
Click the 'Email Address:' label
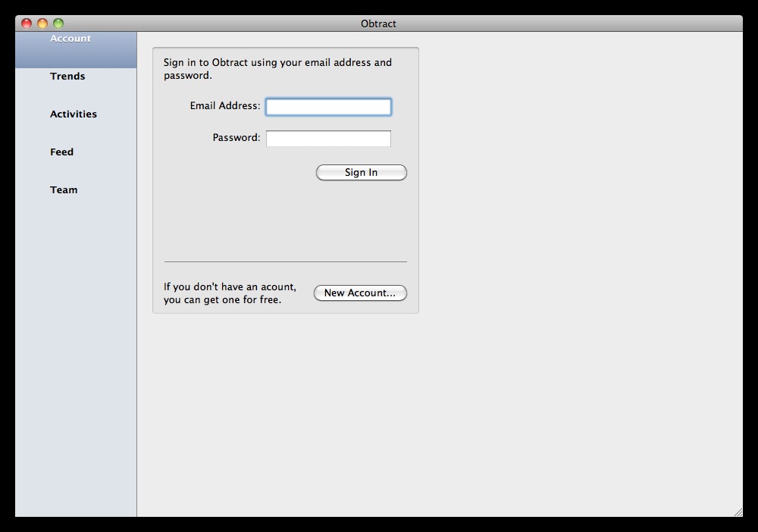click(x=225, y=106)
